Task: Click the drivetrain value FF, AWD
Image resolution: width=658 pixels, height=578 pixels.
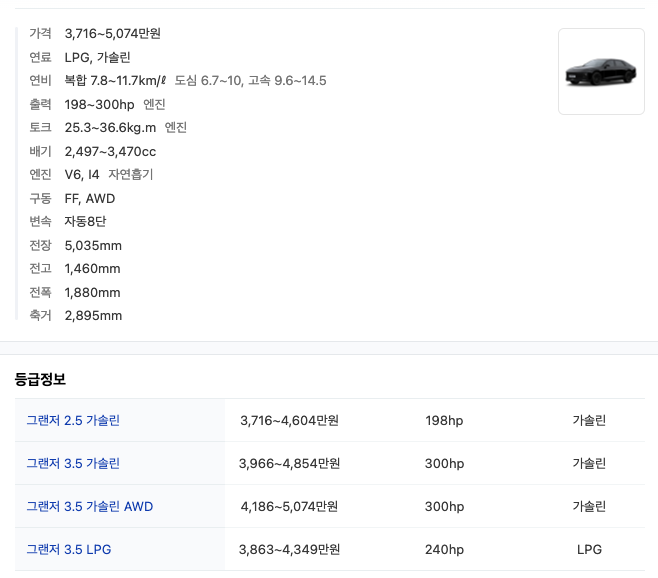Action: (x=90, y=199)
